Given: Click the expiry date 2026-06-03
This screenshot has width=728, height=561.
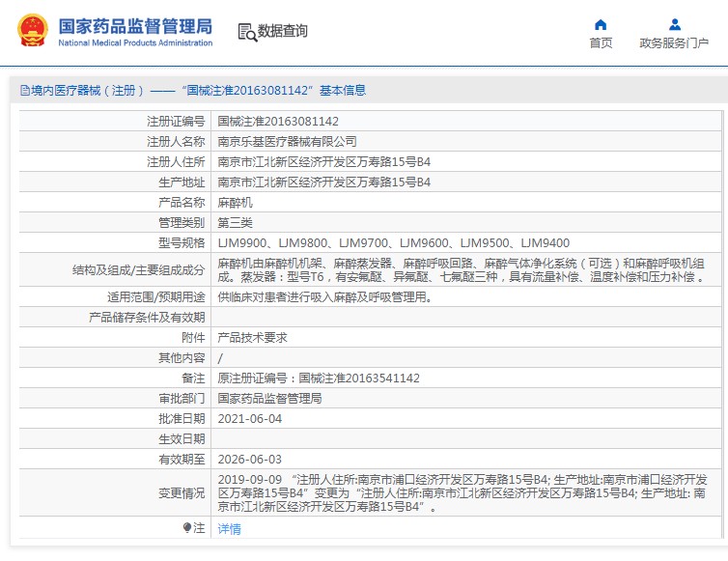Looking at the screenshot, I should (x=250, y=460).
